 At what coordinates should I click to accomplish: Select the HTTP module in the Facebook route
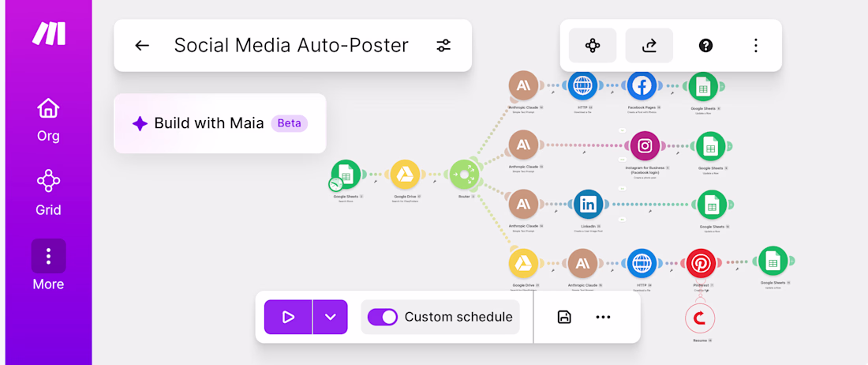[x=582, y=86]
